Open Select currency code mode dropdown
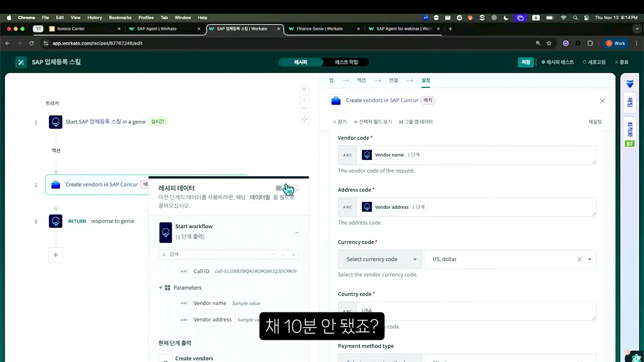This screenshot has width=644, height=362. [380, 259]
